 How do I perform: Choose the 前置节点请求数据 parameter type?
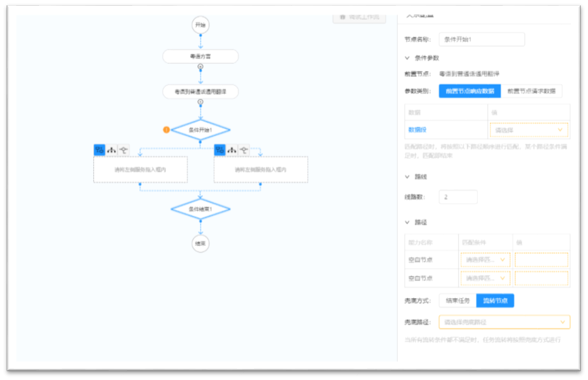coord(531,91)
